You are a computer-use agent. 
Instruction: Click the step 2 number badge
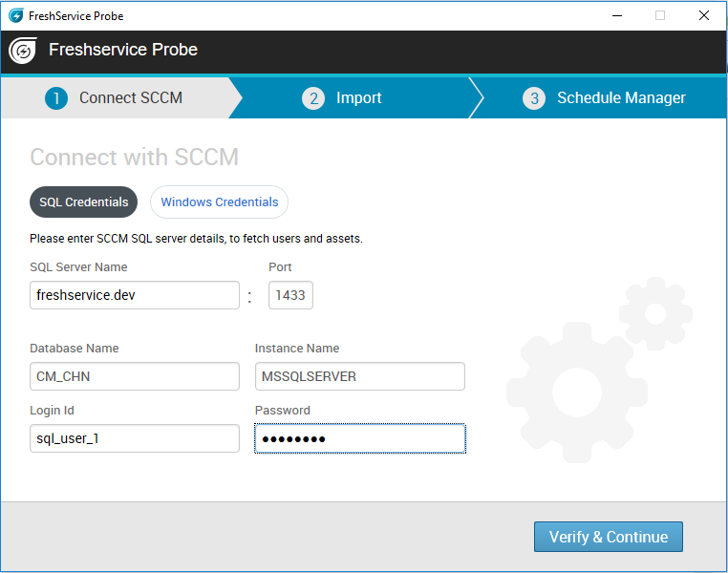pos(313,98)
